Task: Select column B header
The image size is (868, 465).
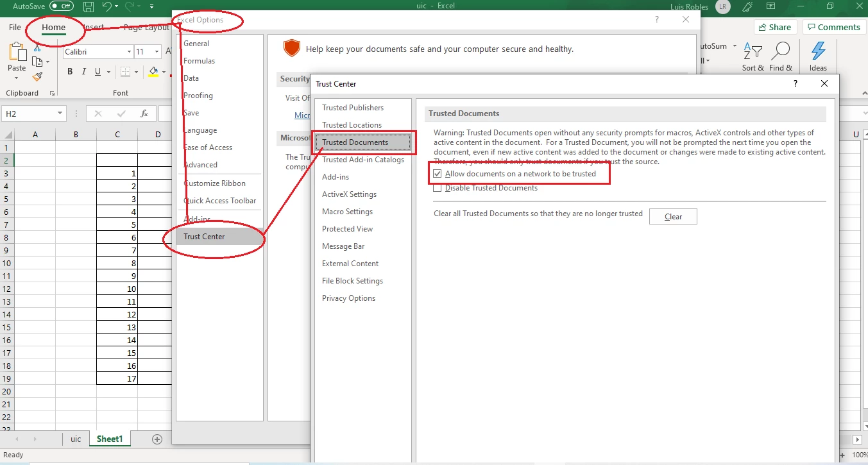Action: 76,134
